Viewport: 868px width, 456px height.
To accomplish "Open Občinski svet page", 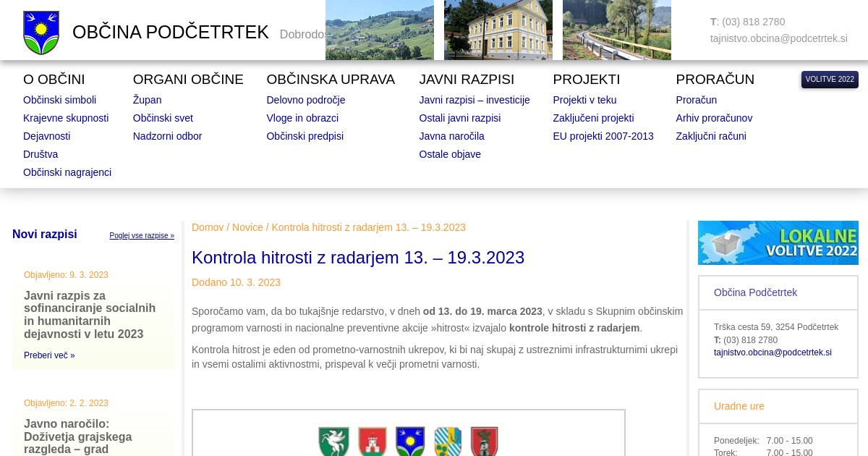I will (x=163, y=118).
